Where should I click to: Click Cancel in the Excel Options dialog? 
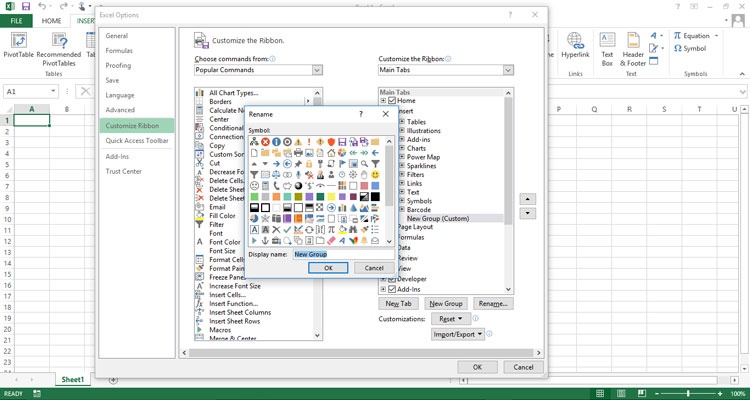(523, 367)
